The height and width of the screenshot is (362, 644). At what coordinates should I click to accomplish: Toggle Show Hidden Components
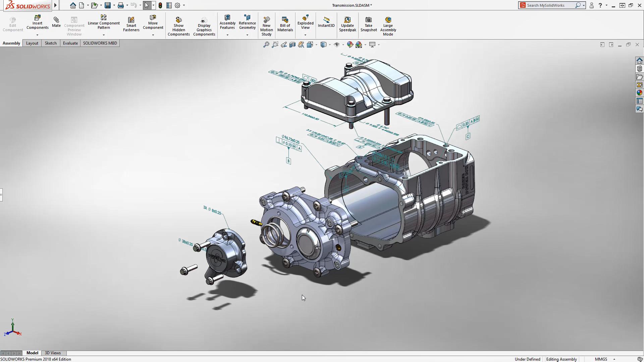pos(178,20)
